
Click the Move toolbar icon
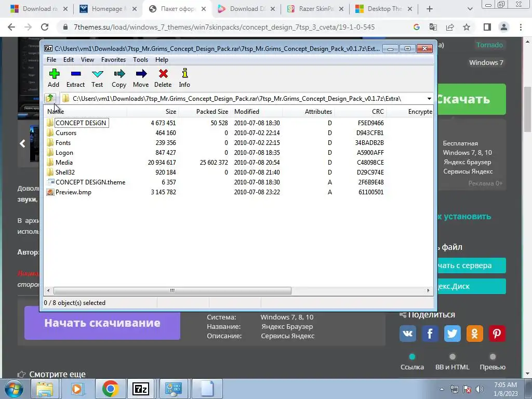tap(141, 74)
